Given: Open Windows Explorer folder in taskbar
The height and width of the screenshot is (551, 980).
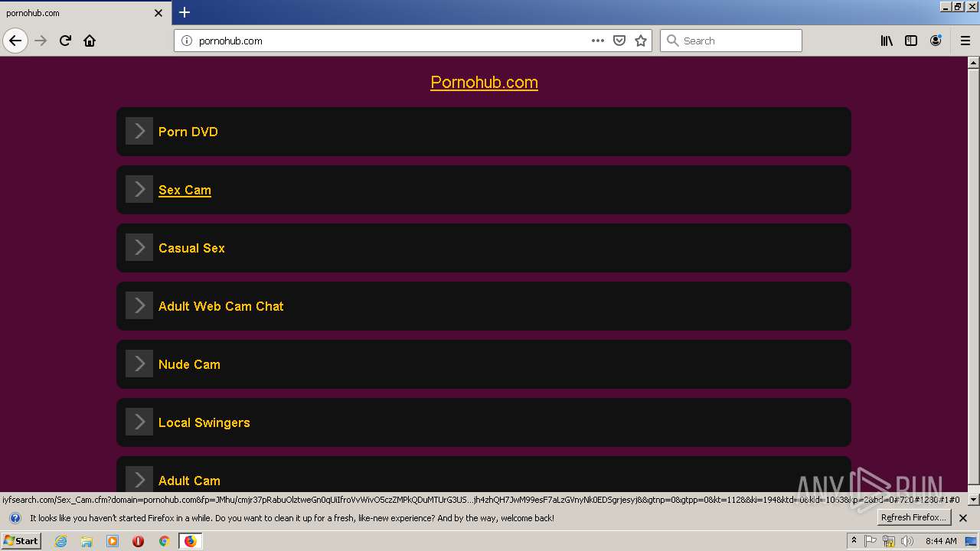Looking at the screenshot, I should coord(87,541).
